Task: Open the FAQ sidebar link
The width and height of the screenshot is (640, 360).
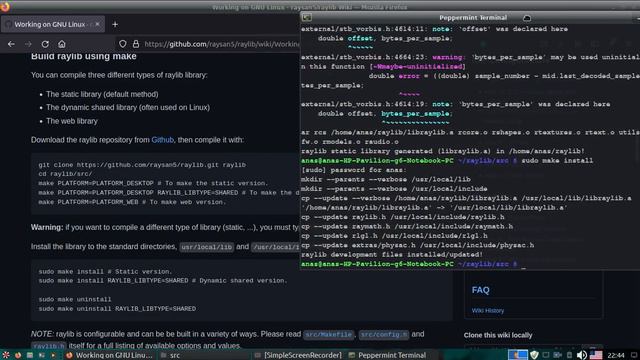Action: point(480,290)
